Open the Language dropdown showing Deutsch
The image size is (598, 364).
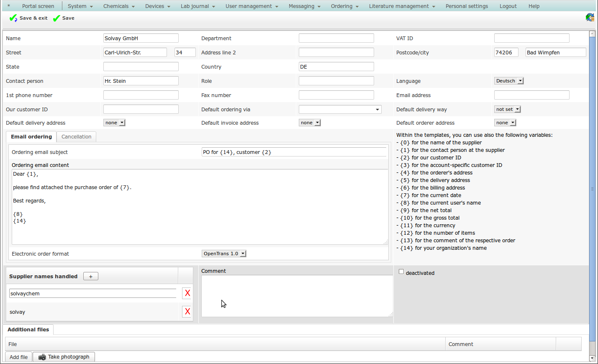coord(508,81)
